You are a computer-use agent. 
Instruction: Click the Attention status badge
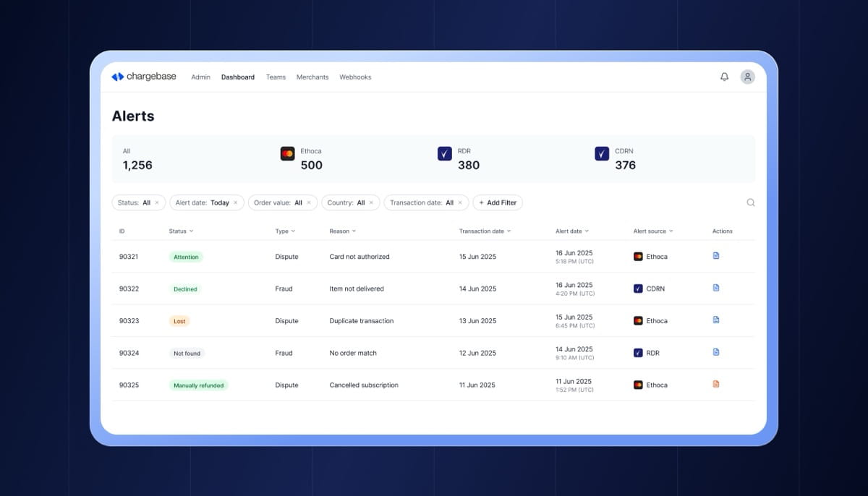[186, 257]
